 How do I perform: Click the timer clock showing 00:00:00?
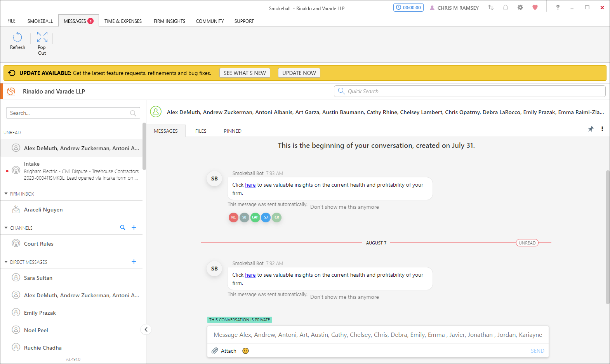point(408,7)
